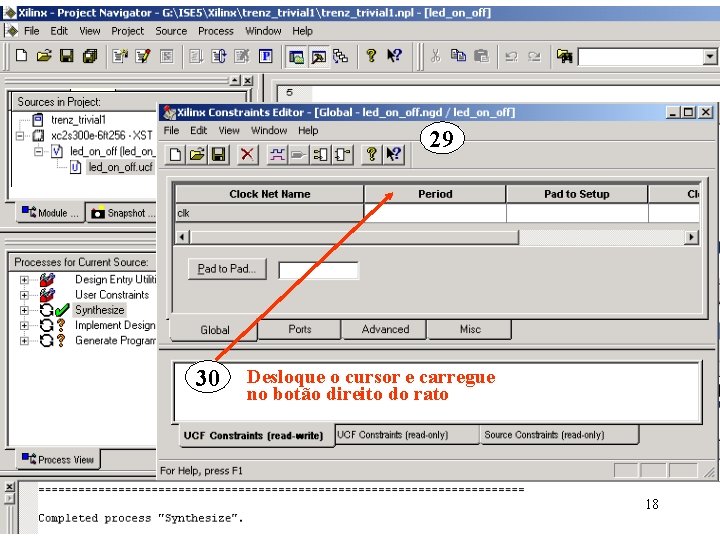This screenshot has height=540, width=720.
Task: Switch to the Ports tab
Action: 300,329
